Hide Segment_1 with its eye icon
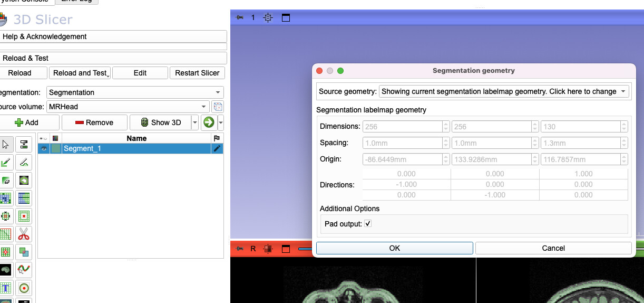644x303 pixels. point(44,149)
